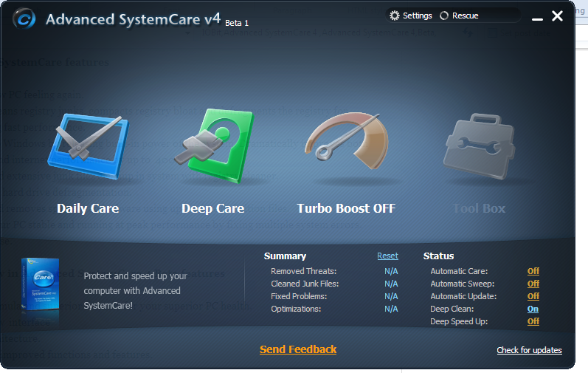Toggle Automatic Care Off status
The width and height of the screenshot is (588, 373).
(x=533, y=271)
